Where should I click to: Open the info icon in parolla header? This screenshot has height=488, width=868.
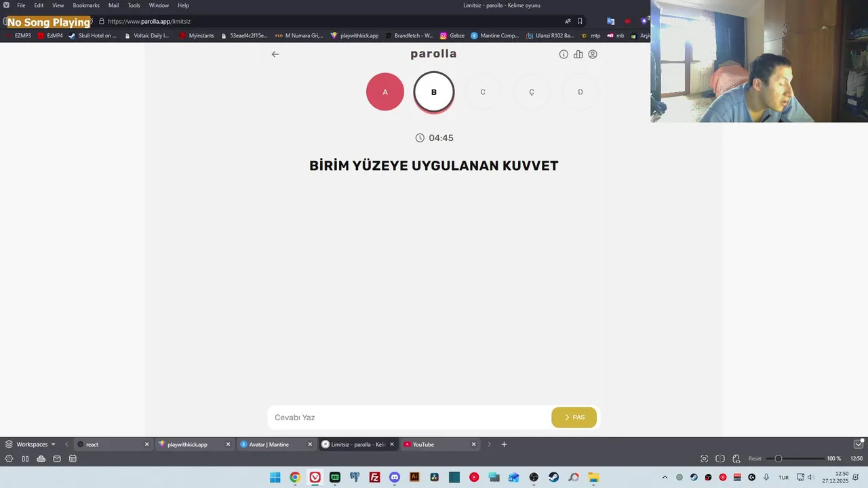click(564, 54)
